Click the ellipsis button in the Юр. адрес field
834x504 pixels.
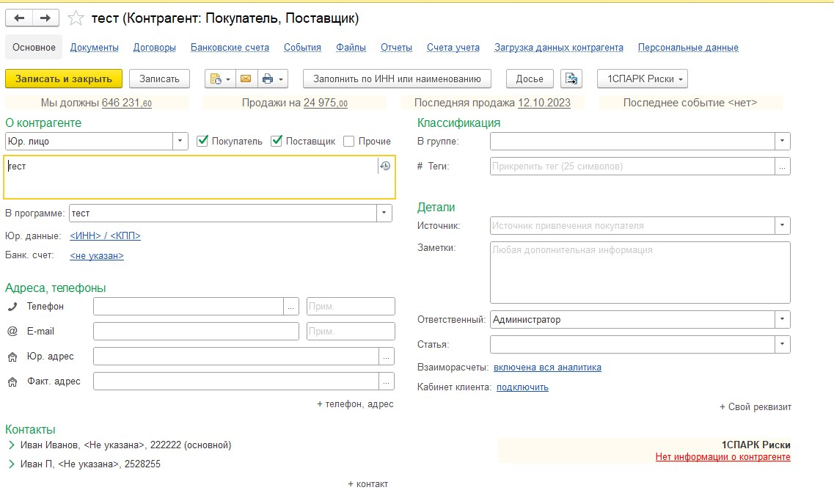pyautogui.click(x=387, y=357)
